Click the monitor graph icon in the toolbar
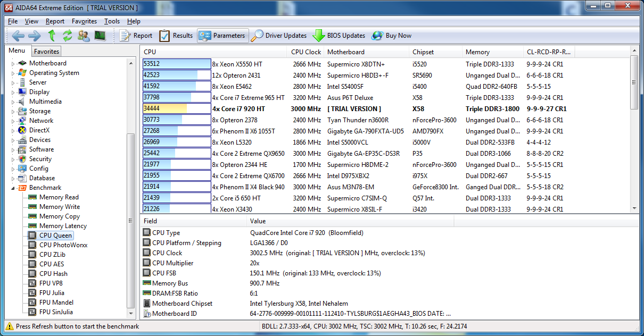644x336 pixels. 100,36
